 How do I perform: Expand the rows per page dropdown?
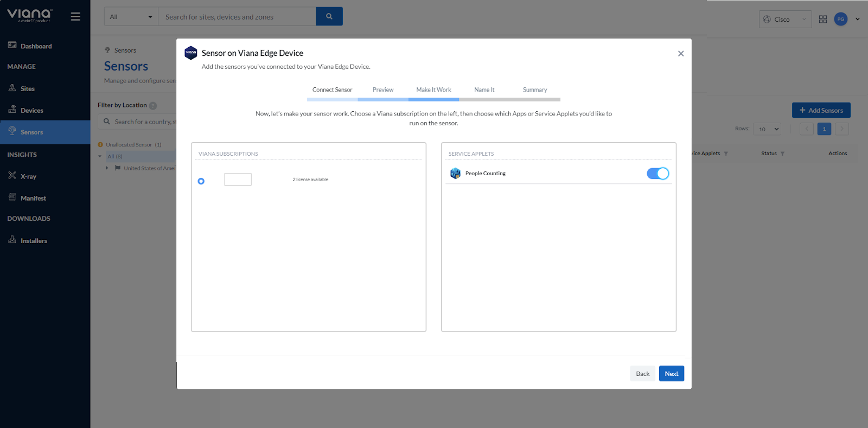pyautogui.click(x=767, y=129)
